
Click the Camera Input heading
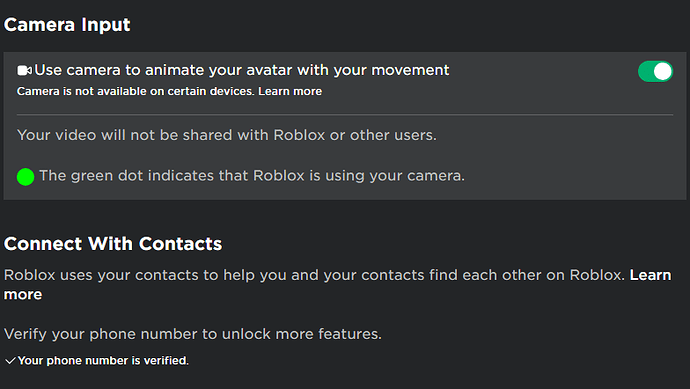[67, 25]
